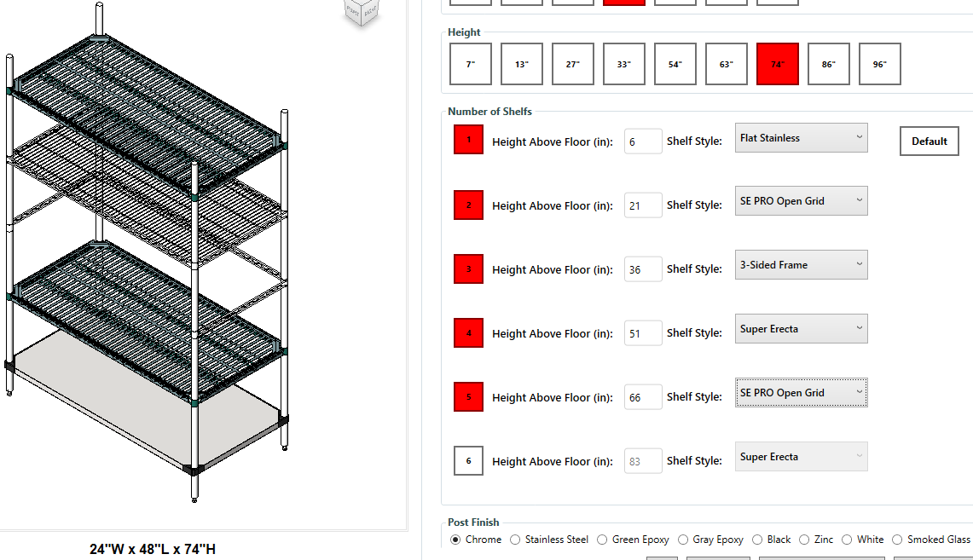This screenshot has width=973, height=560.
Task: Open shelf 6's Super Erecta style dropdown
Action: tap(801, 456)
